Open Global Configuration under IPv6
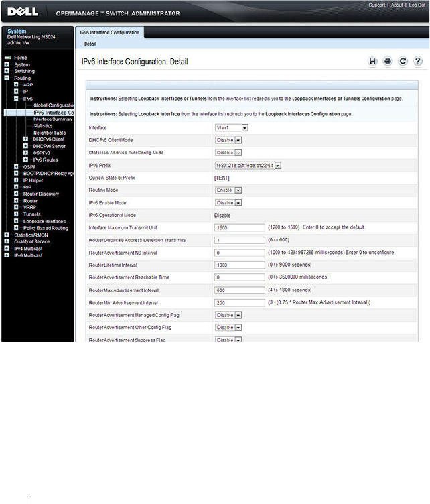 pos(54,105)
